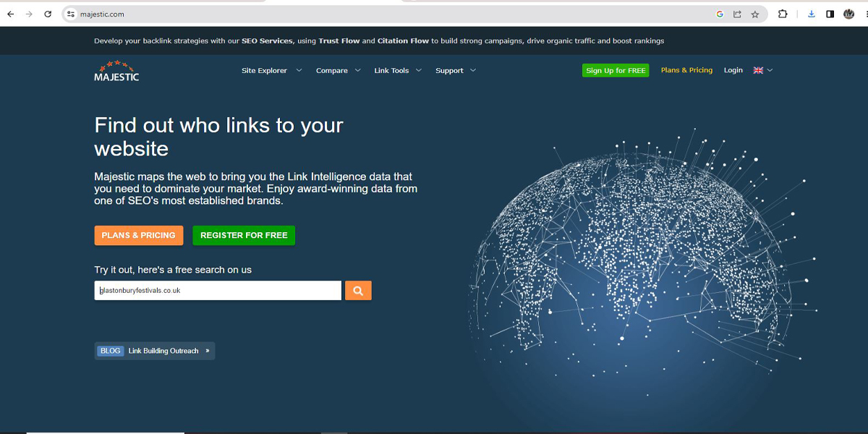The width and height of the screenshot is (868, 434).
Task: Open the Link Tools menu
Action: pyautogui.click(x=391, y=70)
